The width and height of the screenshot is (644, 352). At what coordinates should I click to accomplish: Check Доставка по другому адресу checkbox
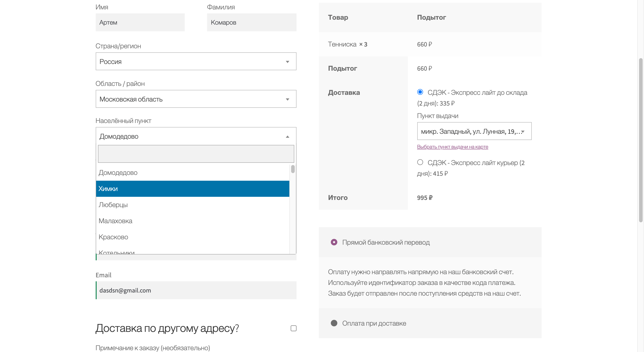(x=294, y=328)
